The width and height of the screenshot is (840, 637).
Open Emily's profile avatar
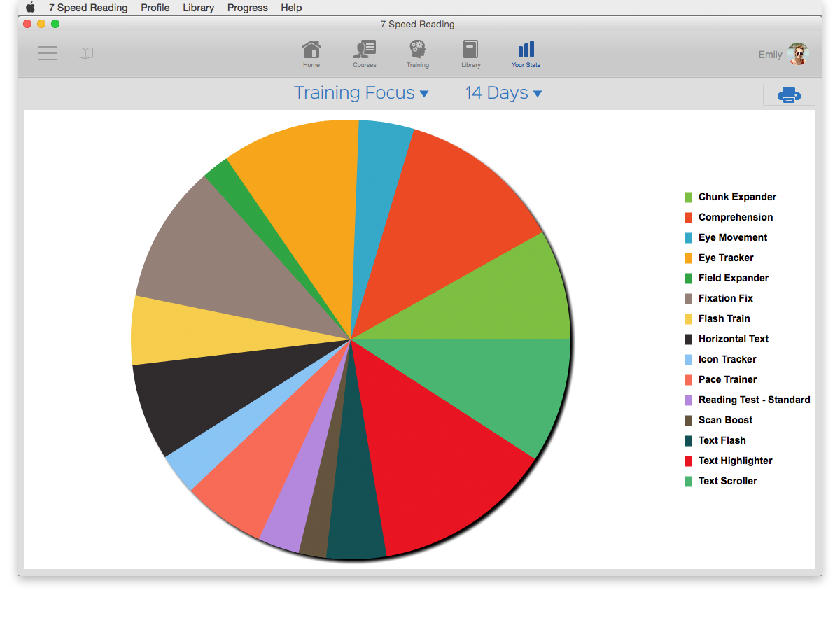click(797, 54)
